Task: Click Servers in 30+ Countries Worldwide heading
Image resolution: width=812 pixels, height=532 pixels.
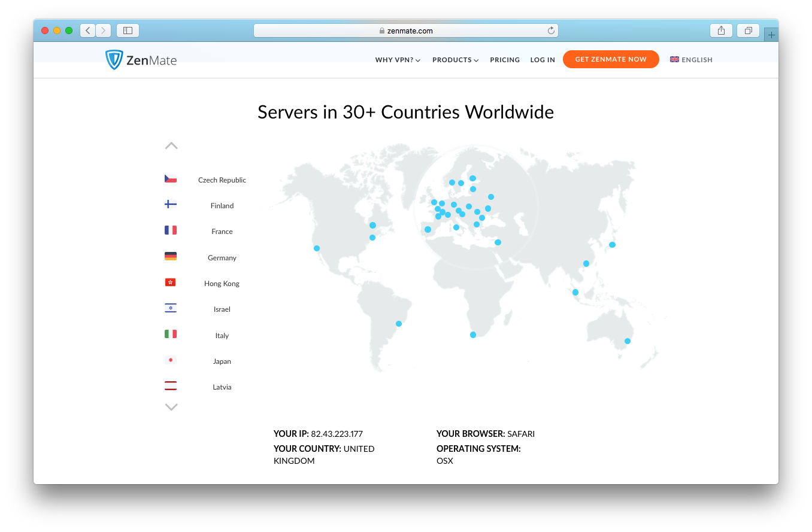Action: point(406,112)
